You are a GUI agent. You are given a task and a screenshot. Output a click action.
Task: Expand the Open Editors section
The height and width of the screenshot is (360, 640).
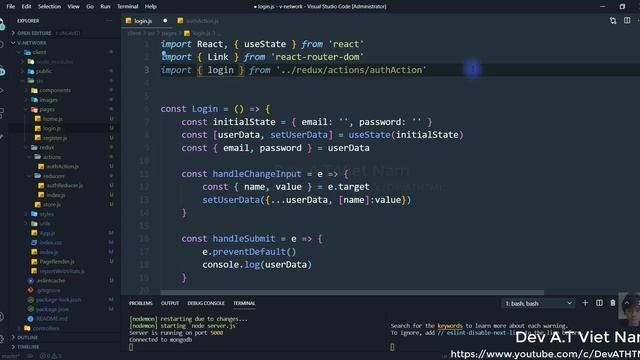click(34, 33)
